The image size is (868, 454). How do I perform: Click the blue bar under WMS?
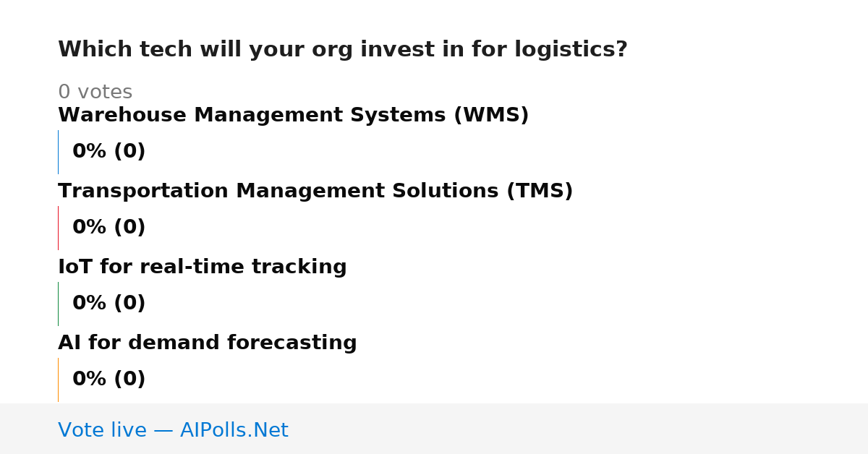click(59, 152)
